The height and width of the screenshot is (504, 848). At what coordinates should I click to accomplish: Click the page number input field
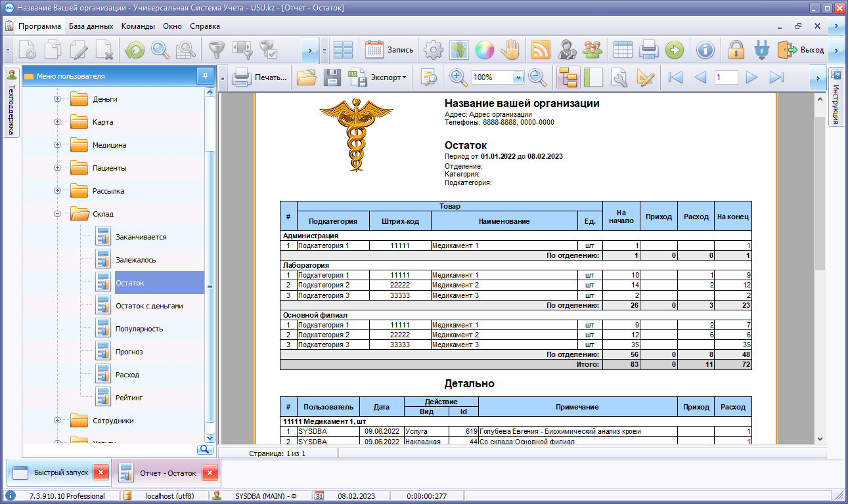(726, 77)
